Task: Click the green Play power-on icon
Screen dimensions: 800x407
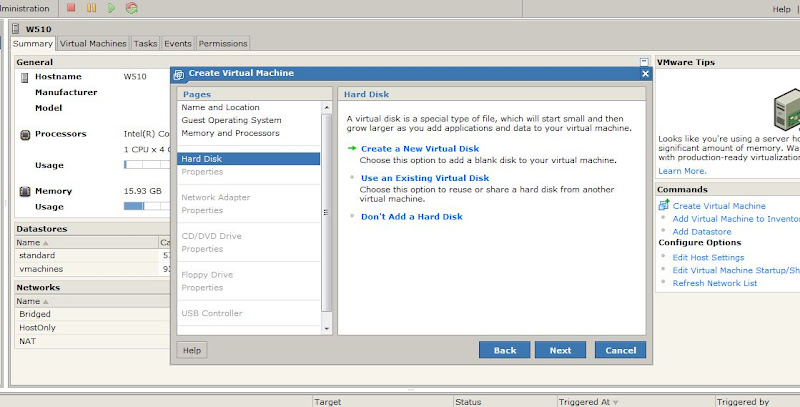Action: click(x=111, y=8)
